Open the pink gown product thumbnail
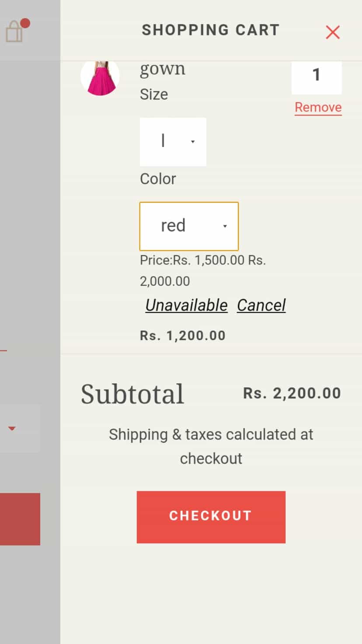Screen dimensions: 362x644 [x=100, y=77]
